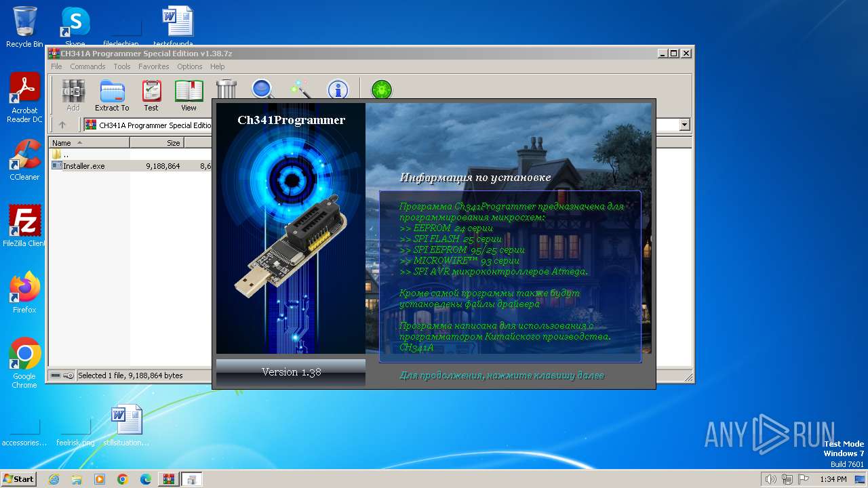Viewport: 868px width, 488px height.
Task: Click the Action Center flag tray icon
Action: 804,479
